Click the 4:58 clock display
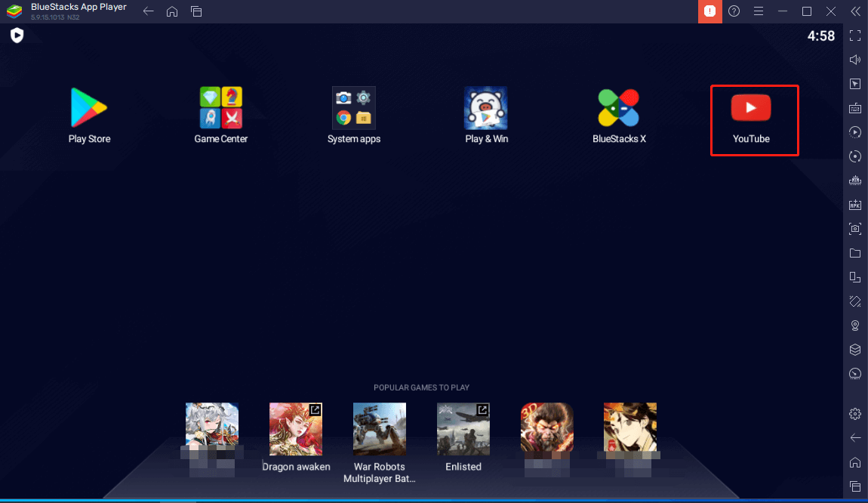Image resolution: width=868 pixels, height=503 pixels. pyautogui.click(x=820, y=36)
